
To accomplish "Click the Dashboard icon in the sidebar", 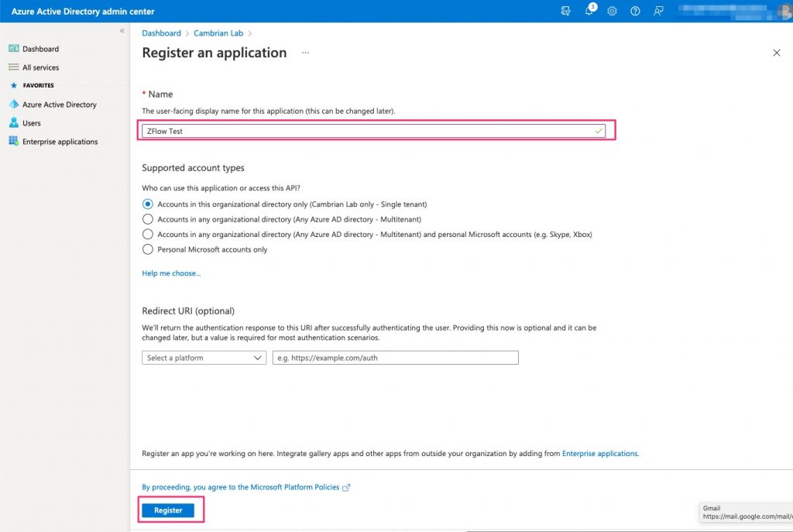I will pyautogui.click(x=14, y=49).
